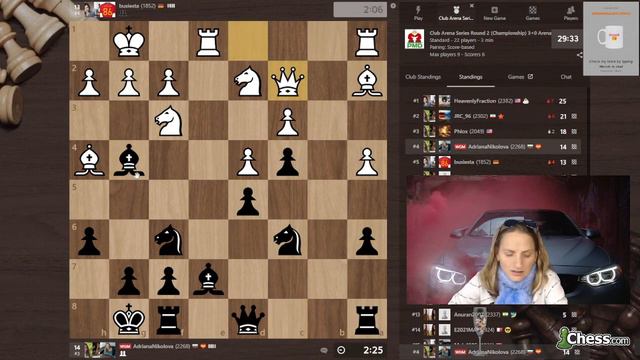The image size is (640, 360).
Task: Switch to the Club Standings tab
Action: [x=423, y=77]
